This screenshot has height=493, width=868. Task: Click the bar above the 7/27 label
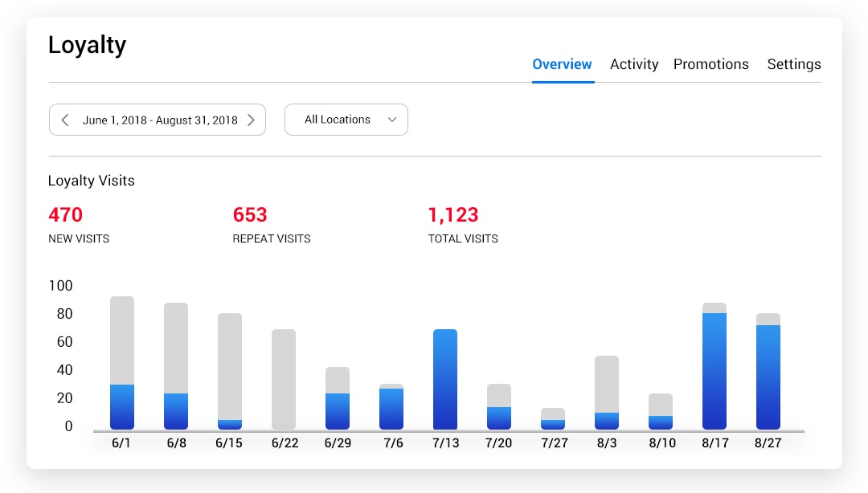coord(553,419)
